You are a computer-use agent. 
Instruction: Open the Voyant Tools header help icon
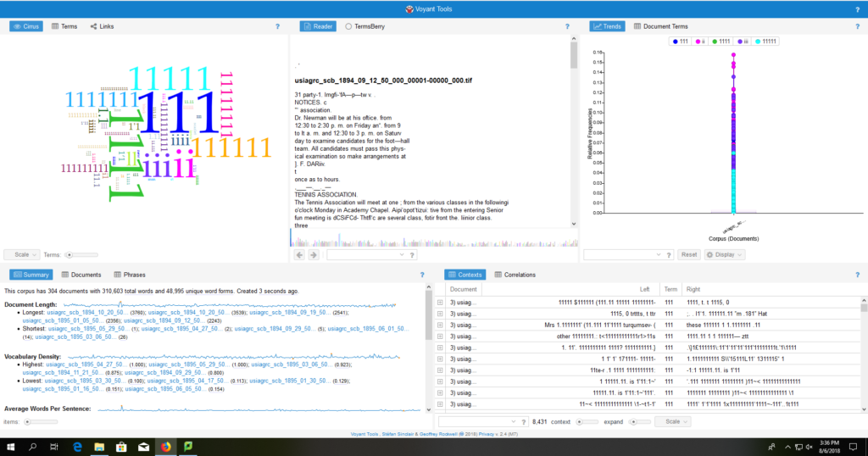[858, 9]
